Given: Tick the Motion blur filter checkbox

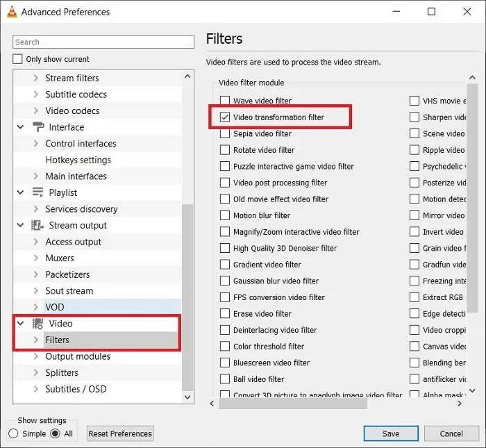Looking at the screenshot, I should coord(225,215).
